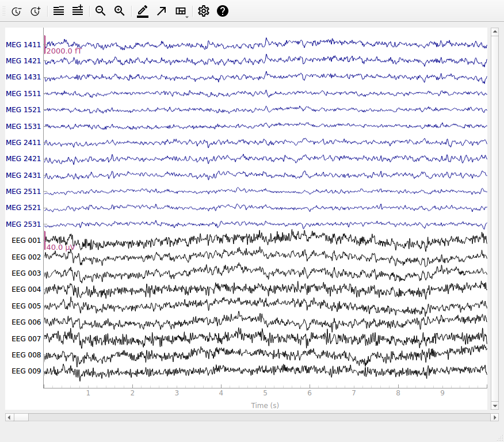Select channel label MEG 2421
The height and width of the screenshot is (442, 504).
pyautogui.click(x=24, y=159)
